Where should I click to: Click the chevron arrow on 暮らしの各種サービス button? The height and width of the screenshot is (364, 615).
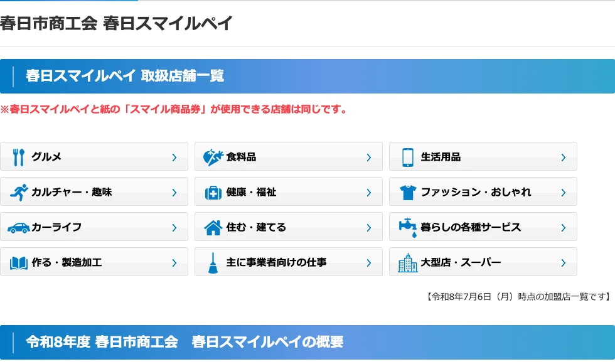click(564, 228)
